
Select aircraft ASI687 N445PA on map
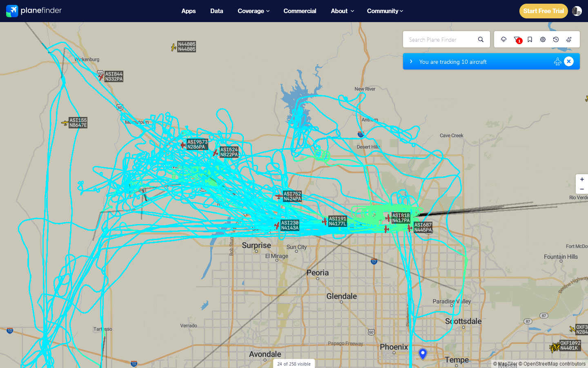click(410, 228)
